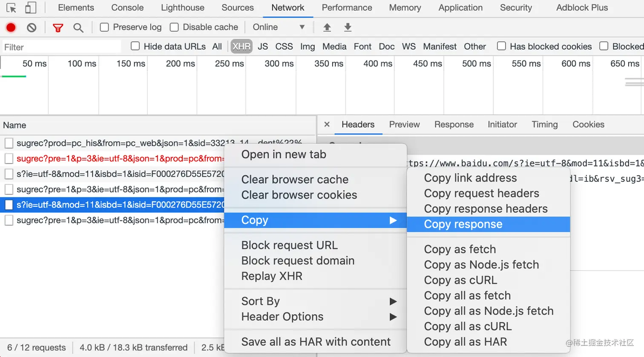Open the Cookies tab for this request
This screenshot has width=644, height=357.
pyautogui.click(x=588, y=124)
